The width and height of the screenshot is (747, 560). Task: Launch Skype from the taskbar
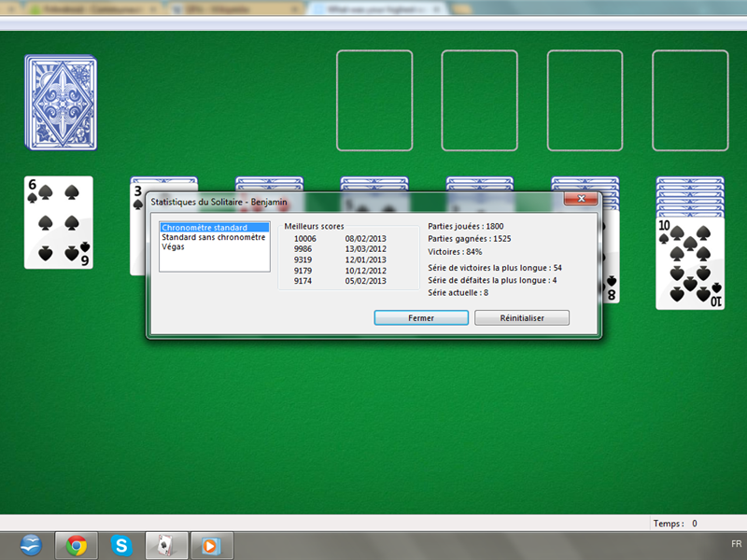point(120,545)
